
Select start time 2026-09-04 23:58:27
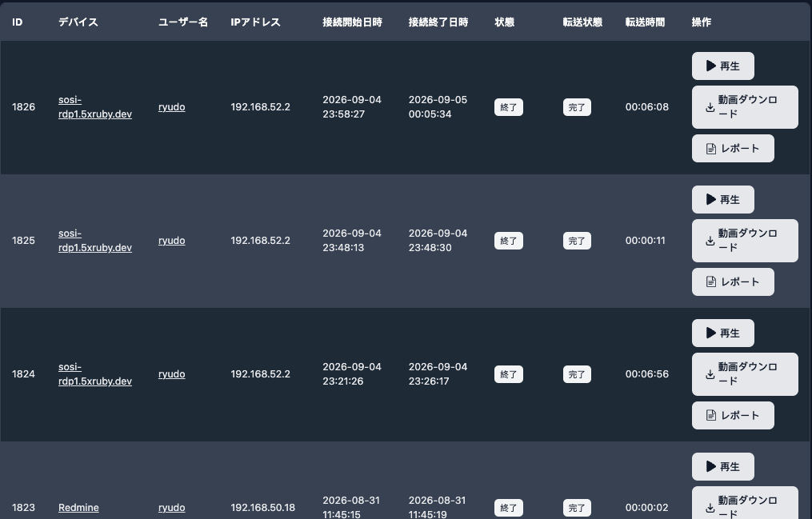pyautogui.click(x=352, y=107)
